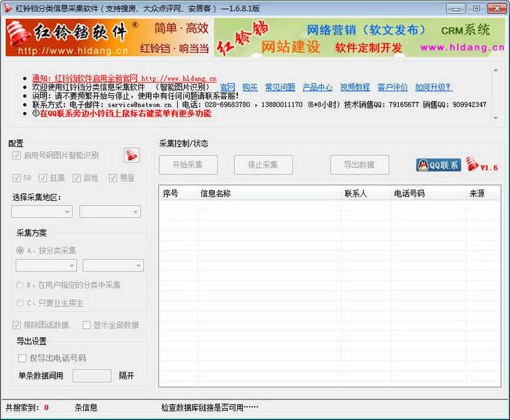This screenshot has height=420, width=510.
Task: Open the first region dropdown under 选择采集地区
Action: coord(42,212)
